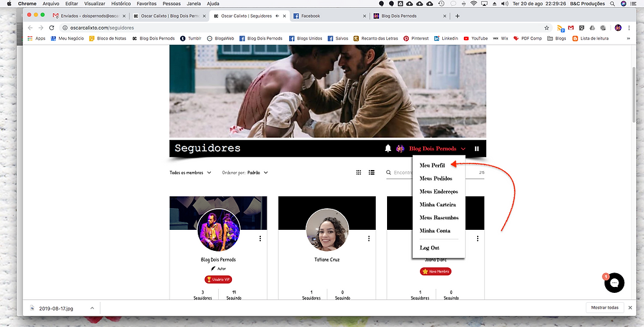This screenshot has height=327, width=644.
Task: Switch to the Oscar Calixto Blog Dois Pernods tab
Action: pyautogui.click(x=170, y=16)
